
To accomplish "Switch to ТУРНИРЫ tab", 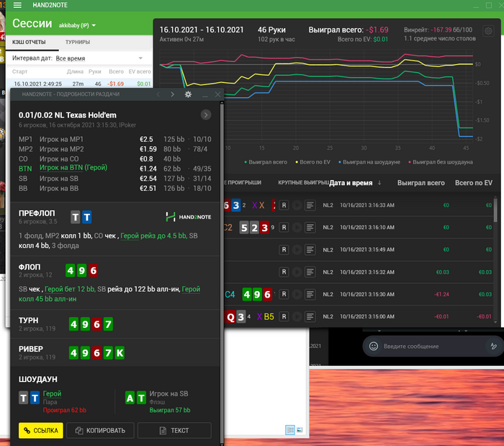I will coord(78,42).
